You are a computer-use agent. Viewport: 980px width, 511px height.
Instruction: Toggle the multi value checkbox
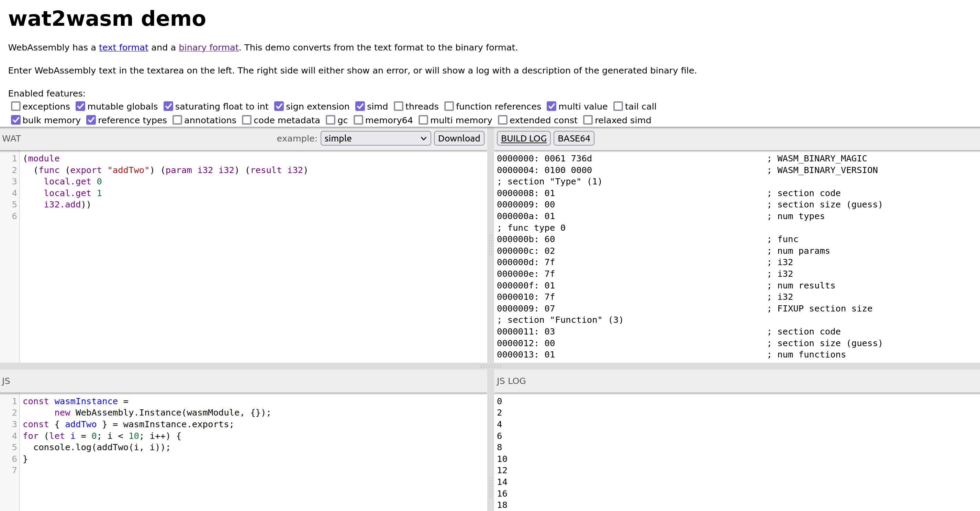551,106
